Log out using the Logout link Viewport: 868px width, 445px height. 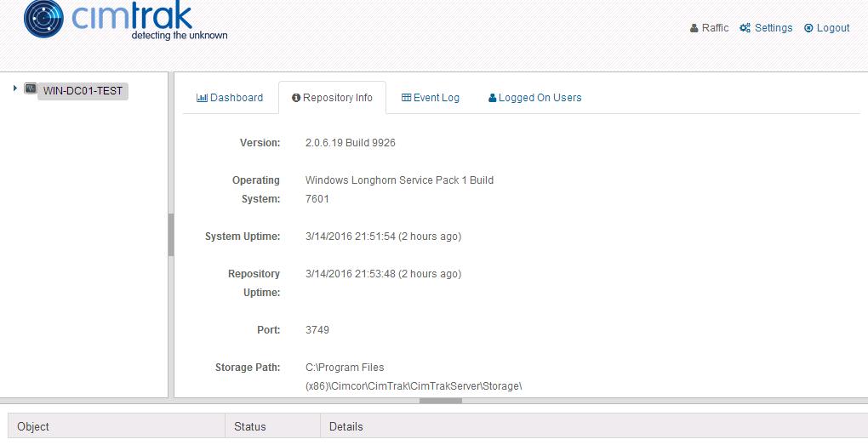[833, 28]
